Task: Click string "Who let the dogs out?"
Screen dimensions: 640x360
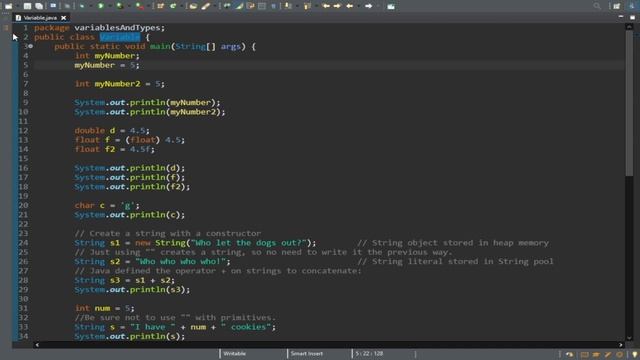Action: point(248,243)
